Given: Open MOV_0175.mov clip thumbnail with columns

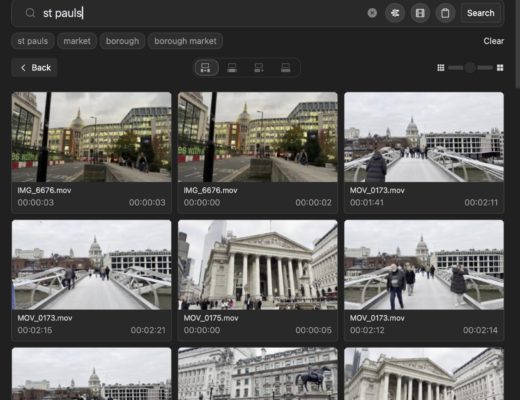Looking at the screenshot, I should pos(258,265).
